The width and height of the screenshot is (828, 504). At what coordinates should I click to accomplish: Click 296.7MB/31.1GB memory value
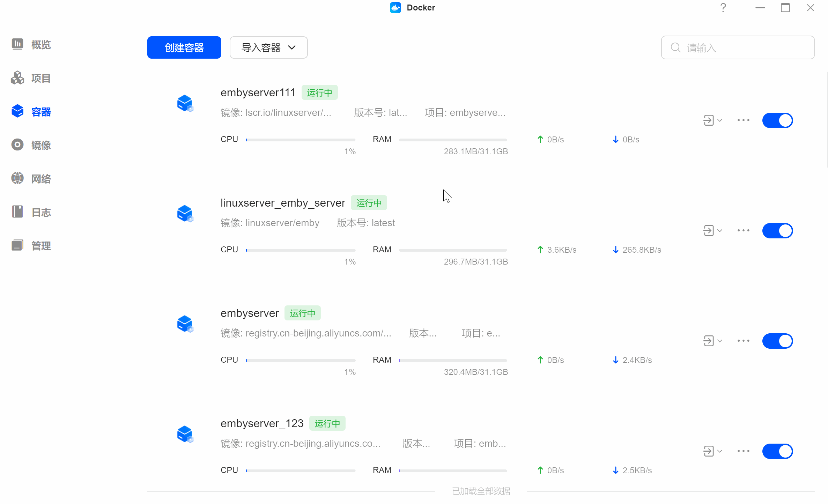click(x=476, y=262)
